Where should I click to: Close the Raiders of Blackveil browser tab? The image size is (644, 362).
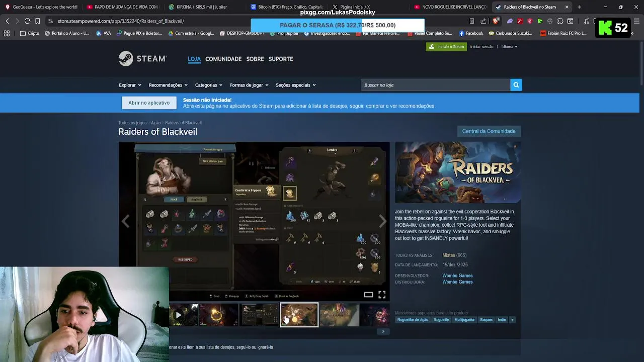pyautogui.click(x=567, y=7)
